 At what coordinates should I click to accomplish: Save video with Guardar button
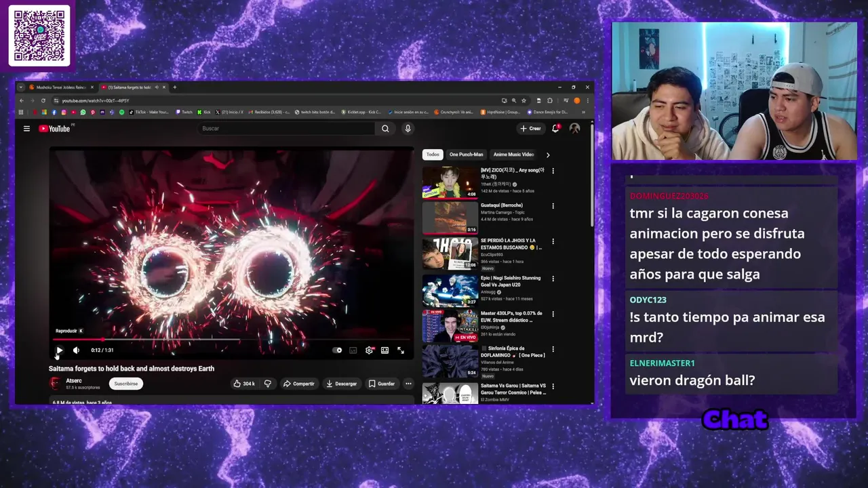click(381, 384)
